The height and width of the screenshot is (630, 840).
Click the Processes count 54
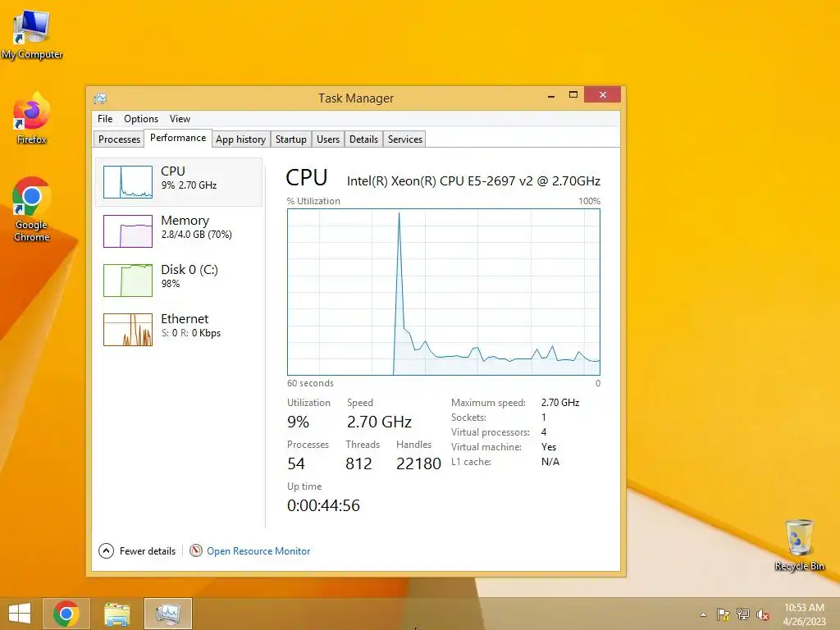point(295,464)
